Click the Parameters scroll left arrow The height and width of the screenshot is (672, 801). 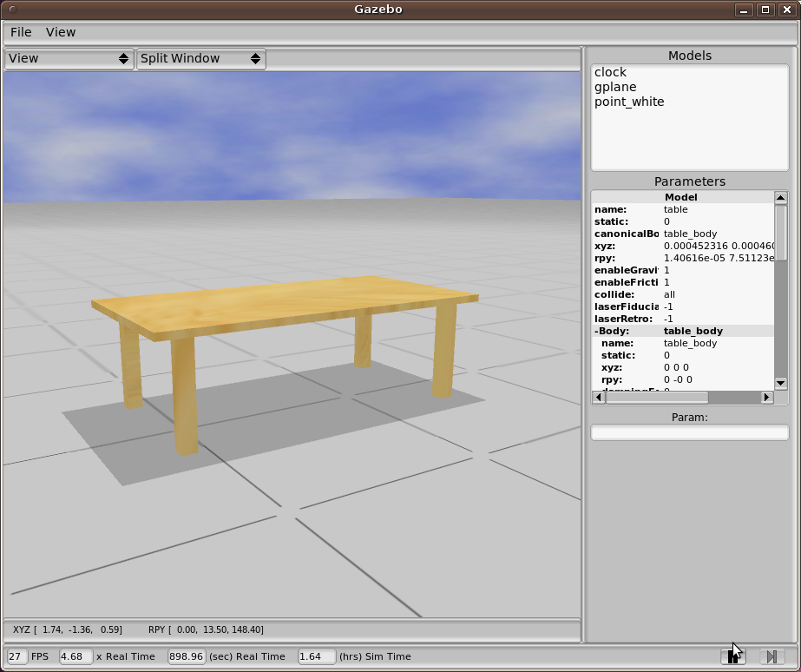tap(598, 398)
